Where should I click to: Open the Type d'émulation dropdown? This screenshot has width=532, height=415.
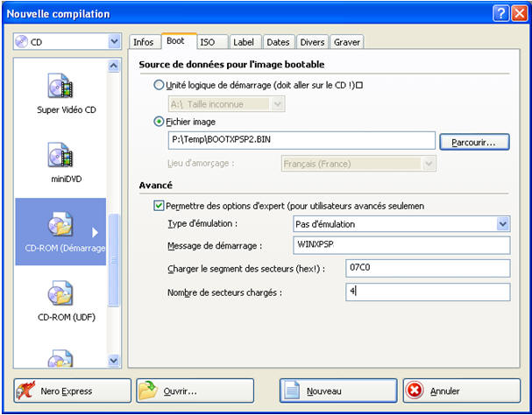[503, 224]
